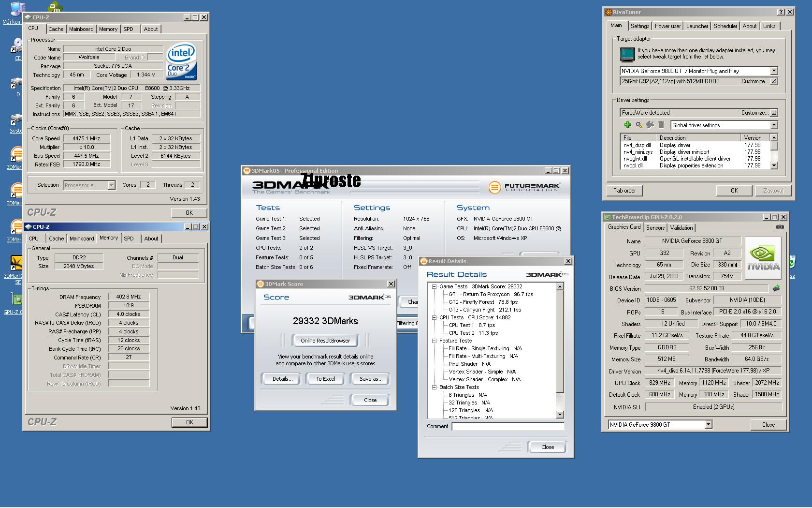Open the target adapter dropdown in RivaTuner

774,71
